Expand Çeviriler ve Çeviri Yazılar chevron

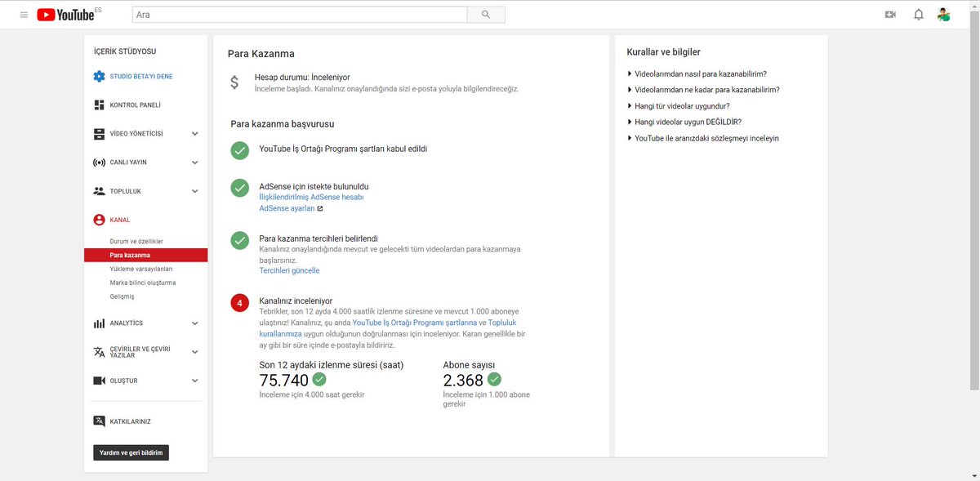(194, 352)
